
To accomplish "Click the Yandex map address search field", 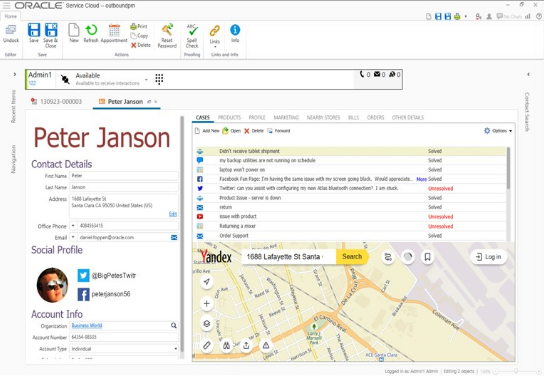I will point(289,257).
